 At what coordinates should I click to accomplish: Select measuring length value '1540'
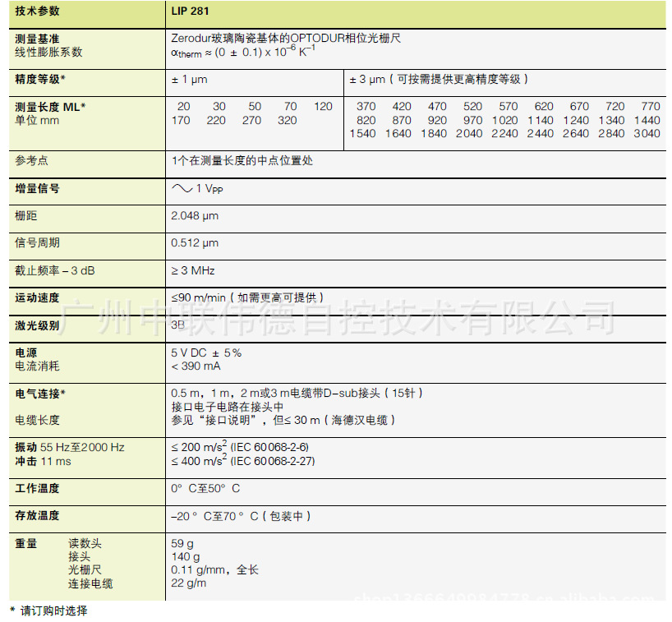pyautogui.click(x=362, y=133)
